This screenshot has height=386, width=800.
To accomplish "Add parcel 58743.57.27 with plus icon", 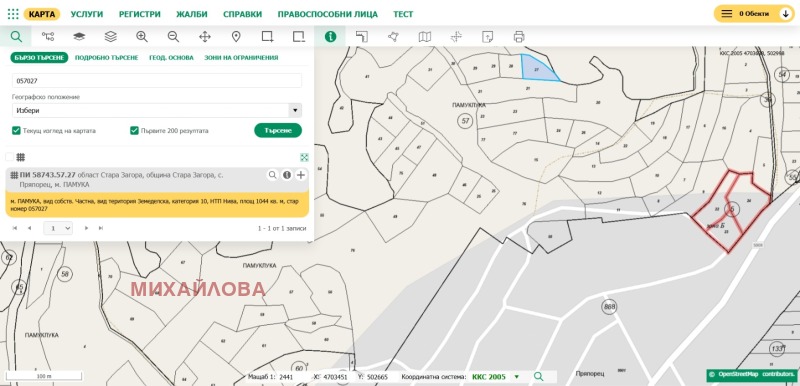I will (x=301, y=175).
